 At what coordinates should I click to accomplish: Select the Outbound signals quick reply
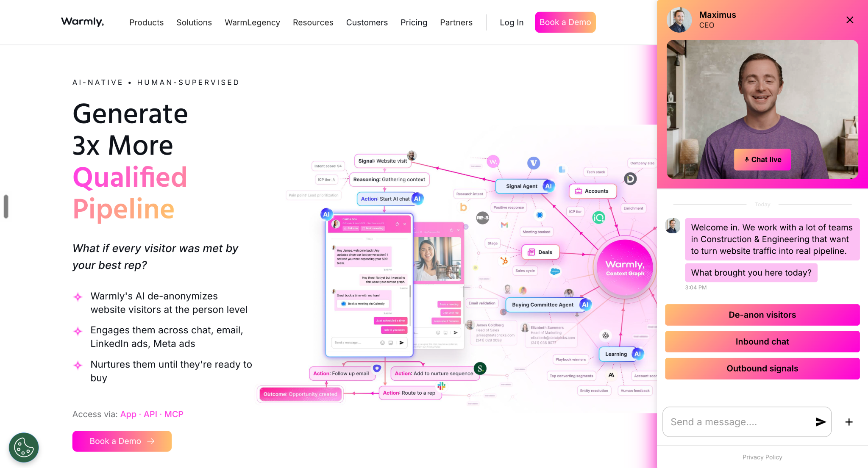(762, 368)
